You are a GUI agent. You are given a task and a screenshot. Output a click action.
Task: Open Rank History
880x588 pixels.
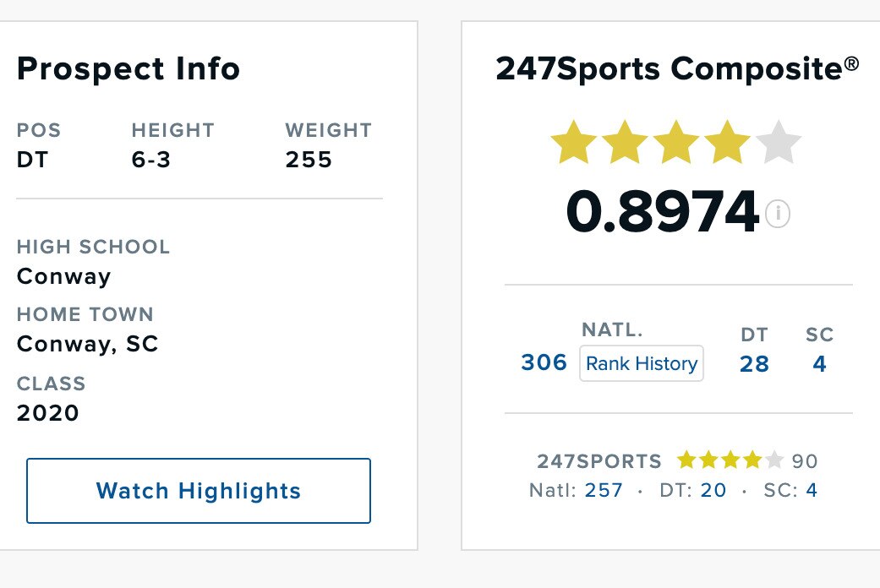click(x=642, y=363)
